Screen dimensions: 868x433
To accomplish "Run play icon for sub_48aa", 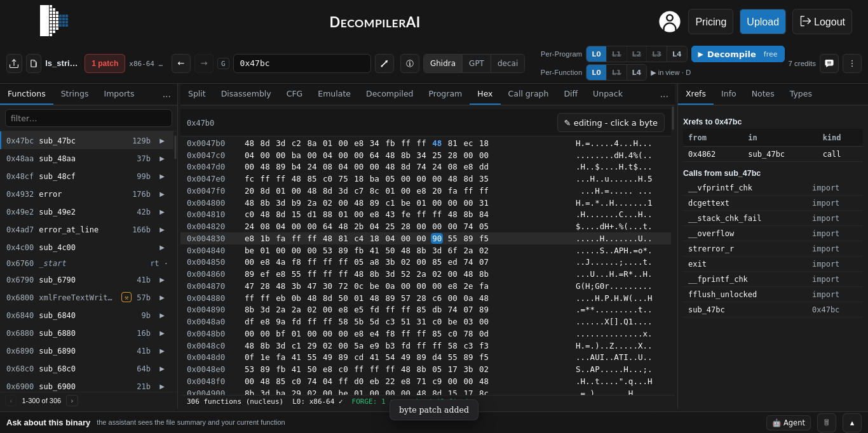I will click(162, 159).
